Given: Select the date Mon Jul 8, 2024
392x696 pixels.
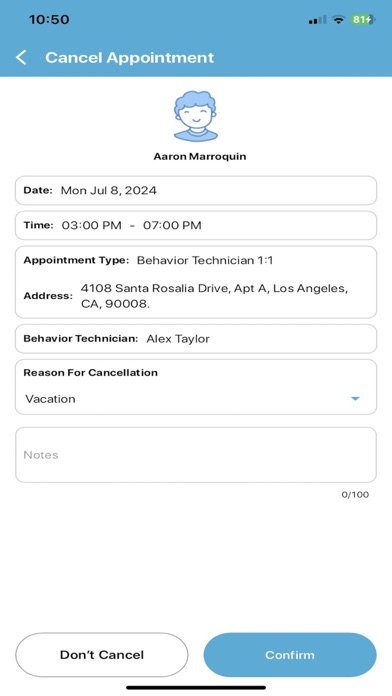Looking at the screenshot, I should point(109,190).
